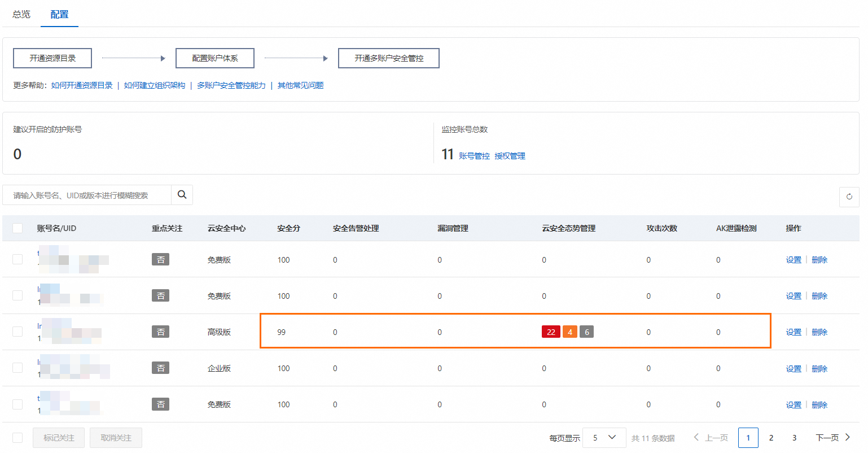
Task: Click the gray 6 low-risk badge
Action: (x=587, y=332)
